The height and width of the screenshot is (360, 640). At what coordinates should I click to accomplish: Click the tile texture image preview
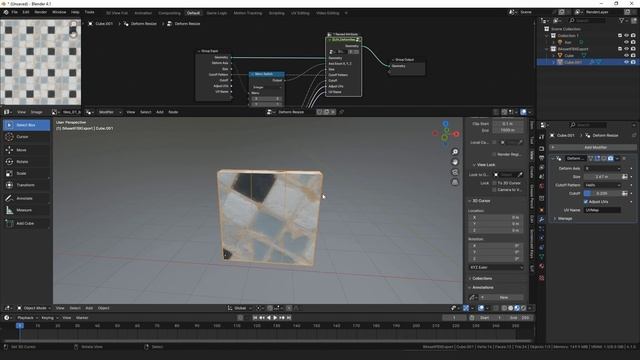(40, 62)
